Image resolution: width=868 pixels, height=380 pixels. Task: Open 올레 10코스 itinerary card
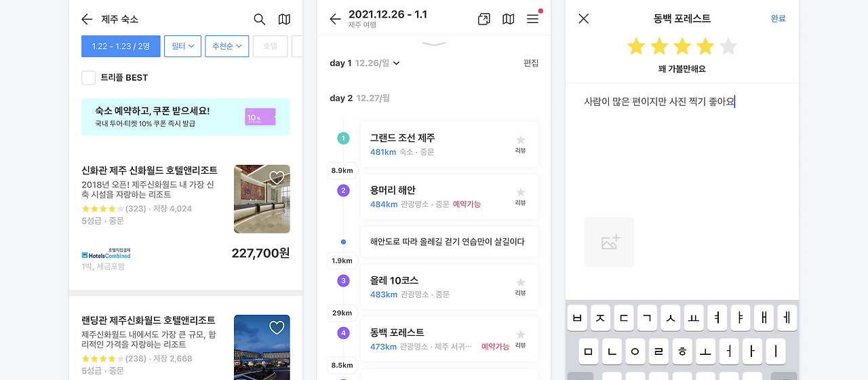pyautogui.click(x=449, y=286)
